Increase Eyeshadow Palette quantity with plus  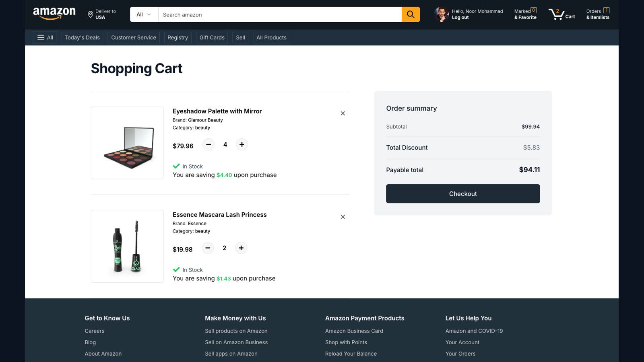tap(242, 144)
